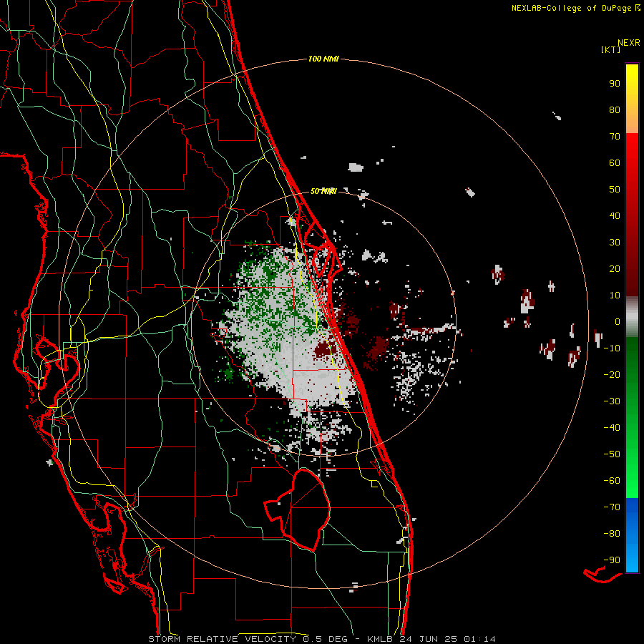The width and height of the screenshot is (644, 644).
Task: Click the 50 value on velocity scale
Action: click(615, 190)
